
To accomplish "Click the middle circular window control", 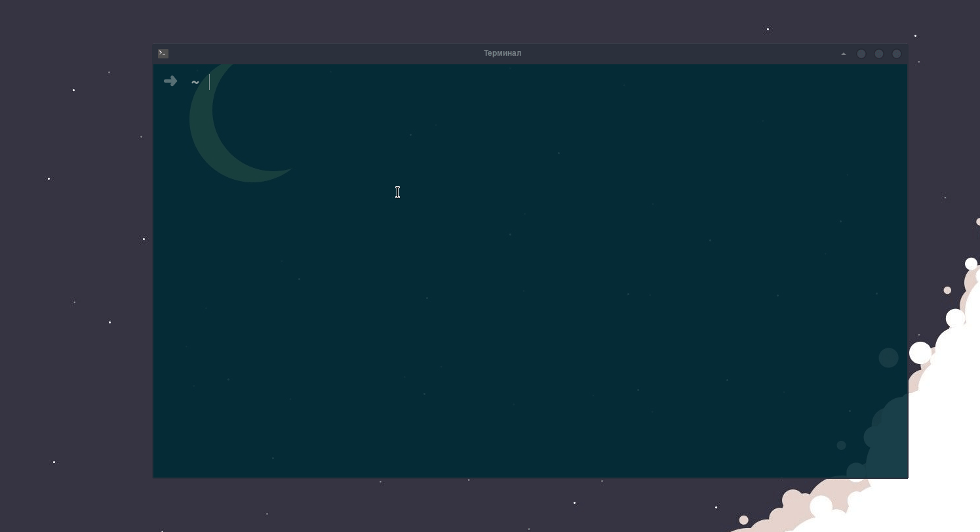I will [878, 54].
